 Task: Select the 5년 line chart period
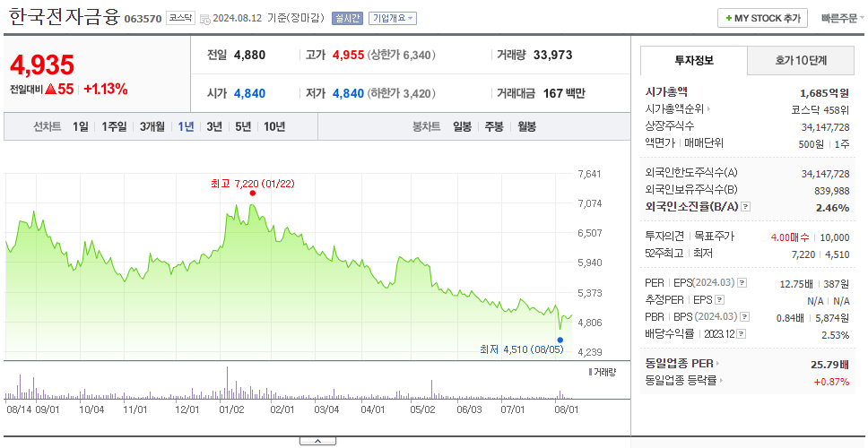(243, 126)
